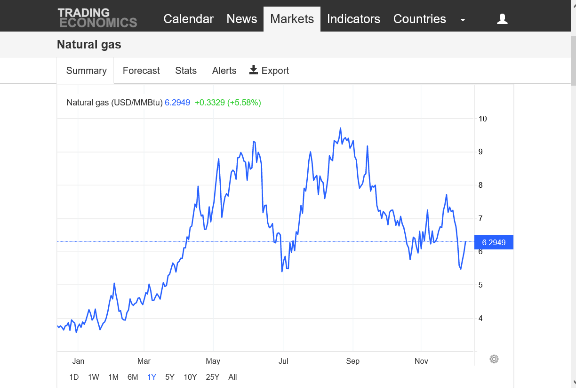Select the 6M time range
The height and width of the screenshot is (392, 576).
[x=133, y=377]
